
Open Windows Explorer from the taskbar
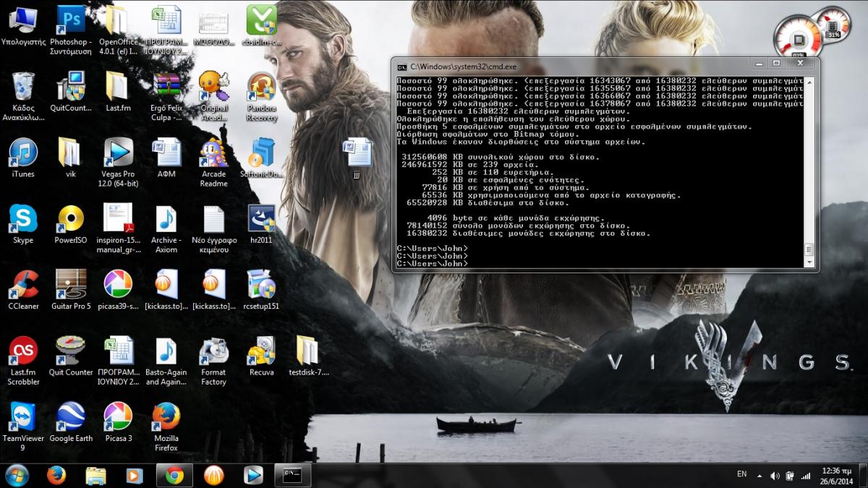95,475
